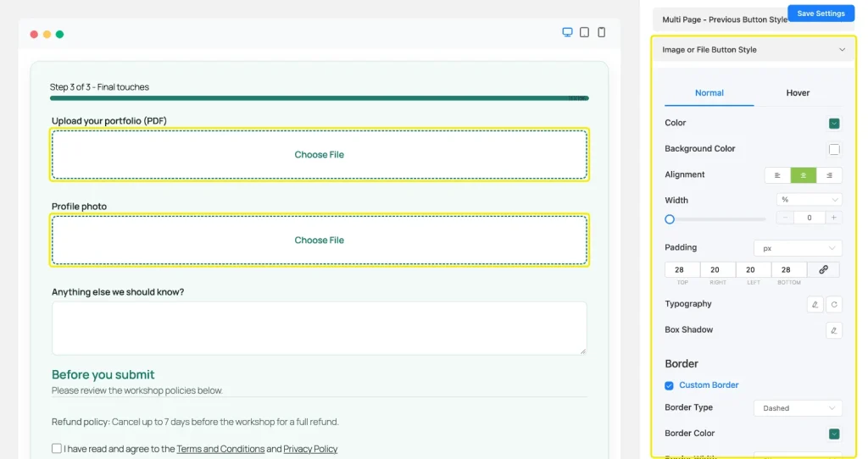
Task: Edit Typography settings pencil icon
Action: point(815,304)
